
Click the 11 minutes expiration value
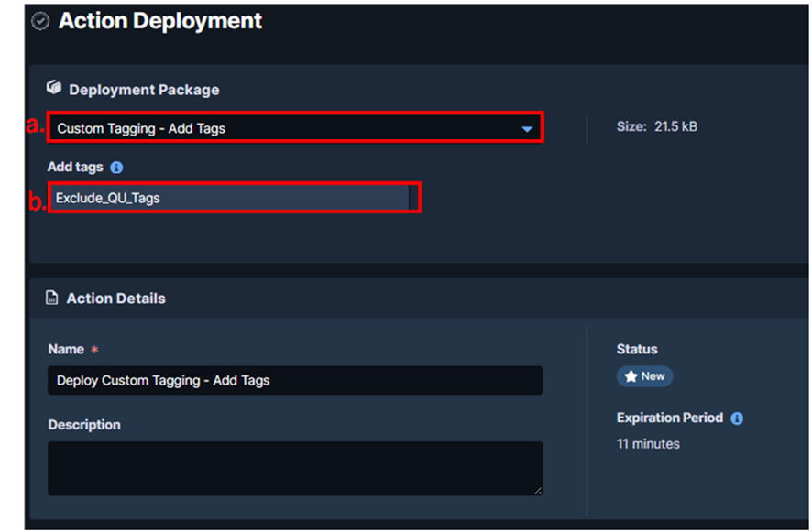coord(648,443)
